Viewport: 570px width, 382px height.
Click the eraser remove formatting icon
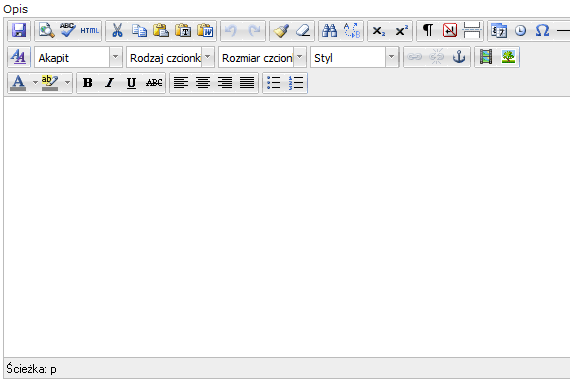tap(303, 31)
